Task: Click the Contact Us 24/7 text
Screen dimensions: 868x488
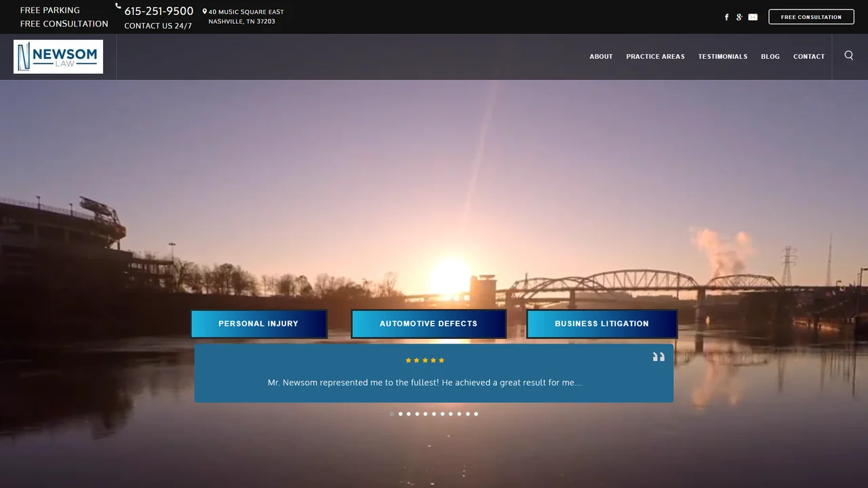Action: click(158, 26)
